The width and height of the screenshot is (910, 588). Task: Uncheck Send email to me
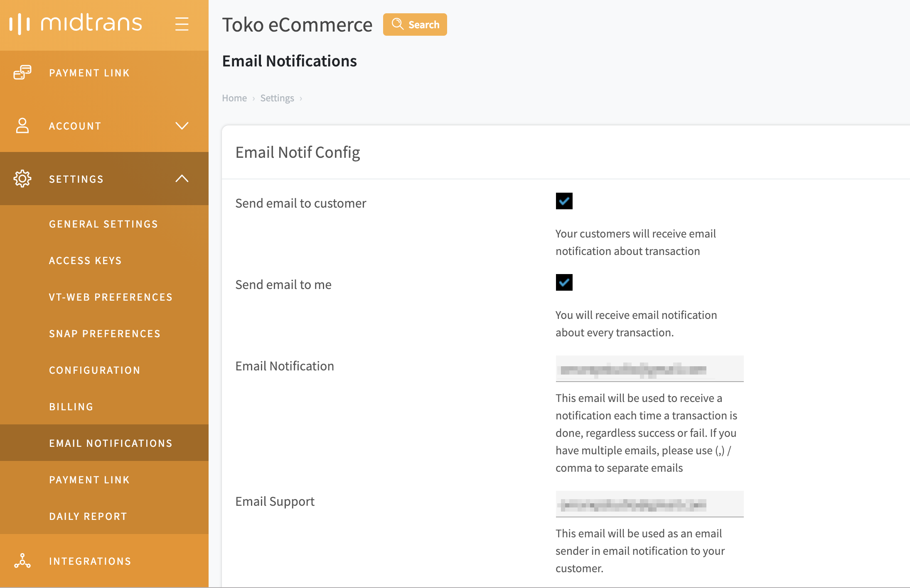click(x=564, y=282)
